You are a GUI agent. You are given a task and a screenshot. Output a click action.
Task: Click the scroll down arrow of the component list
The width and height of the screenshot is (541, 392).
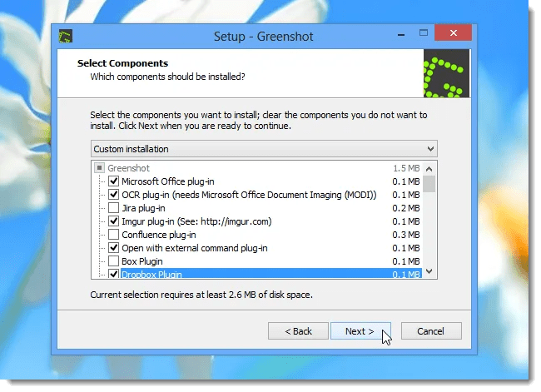click(x=429, y=271)
